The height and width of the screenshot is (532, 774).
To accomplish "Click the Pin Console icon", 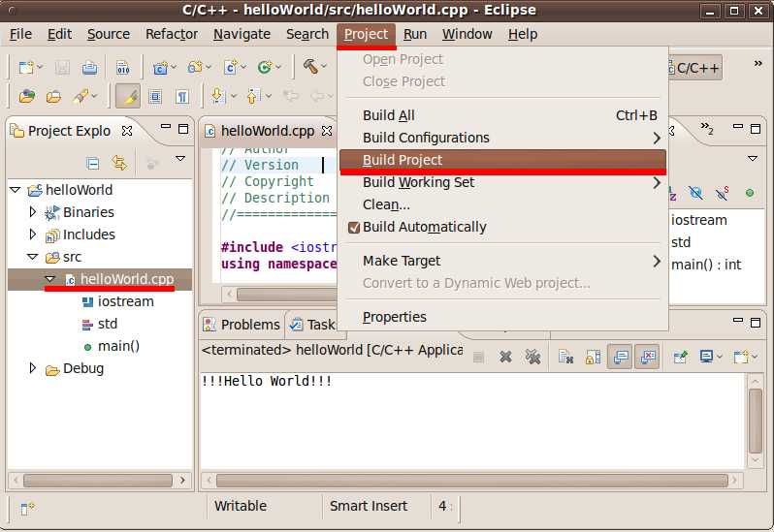I will click(x=681, y=357).
